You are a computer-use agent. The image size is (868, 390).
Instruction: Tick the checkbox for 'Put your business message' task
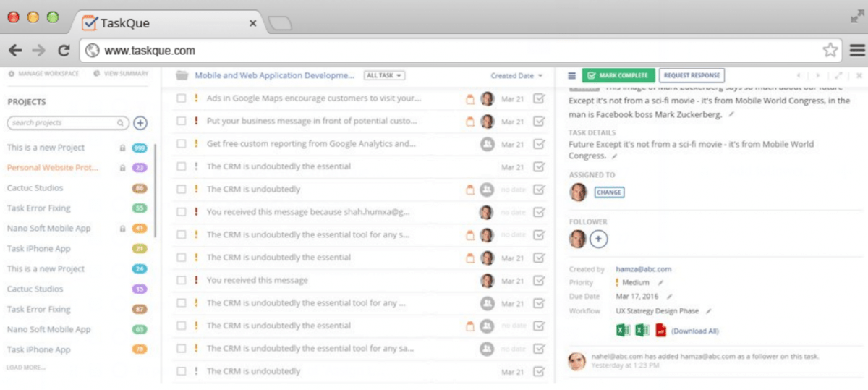click(x=182, y=121)
